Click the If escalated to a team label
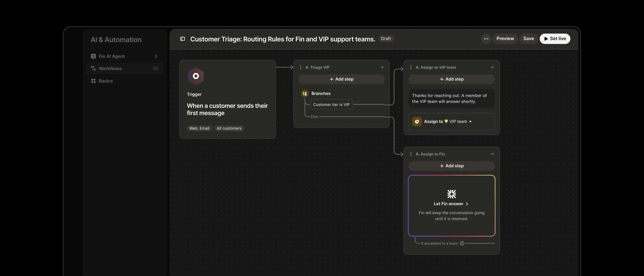The image size is (644, 276). [x=439, y=243]
